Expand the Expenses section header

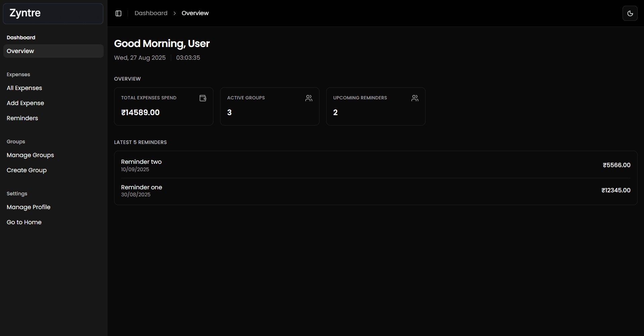pos(18,74)
